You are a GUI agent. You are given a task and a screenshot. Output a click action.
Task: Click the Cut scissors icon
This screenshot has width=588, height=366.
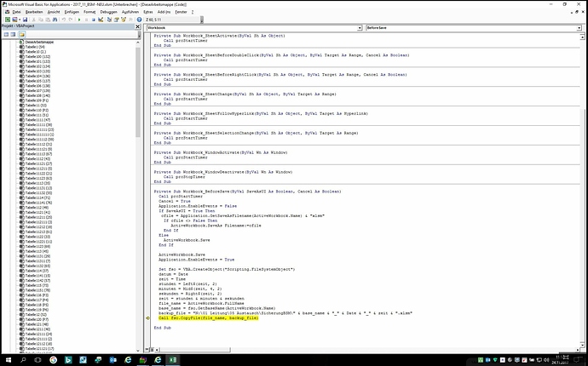[34, 20]
